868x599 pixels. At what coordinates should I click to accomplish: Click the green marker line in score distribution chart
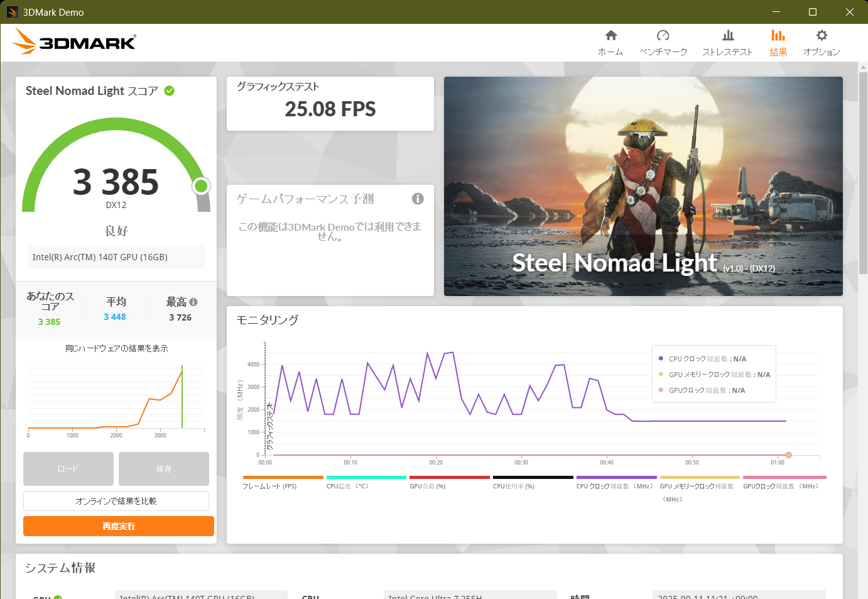[x=182, y=397]
